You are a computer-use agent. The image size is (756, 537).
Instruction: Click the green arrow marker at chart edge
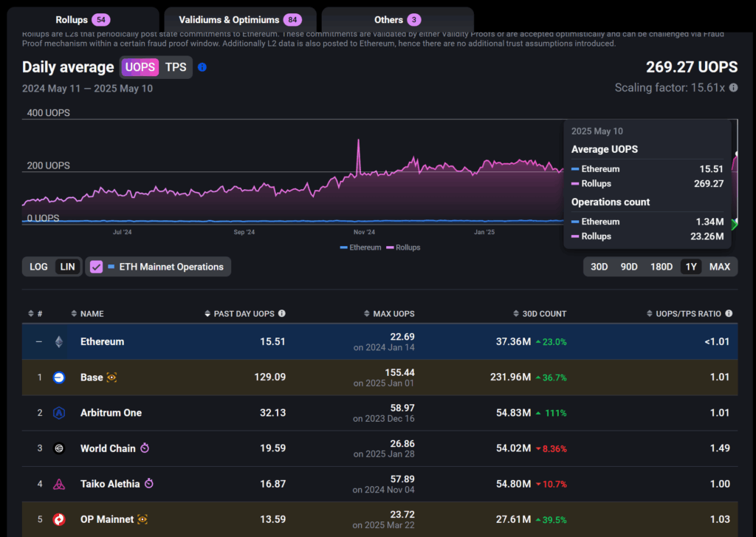point(735,225)
